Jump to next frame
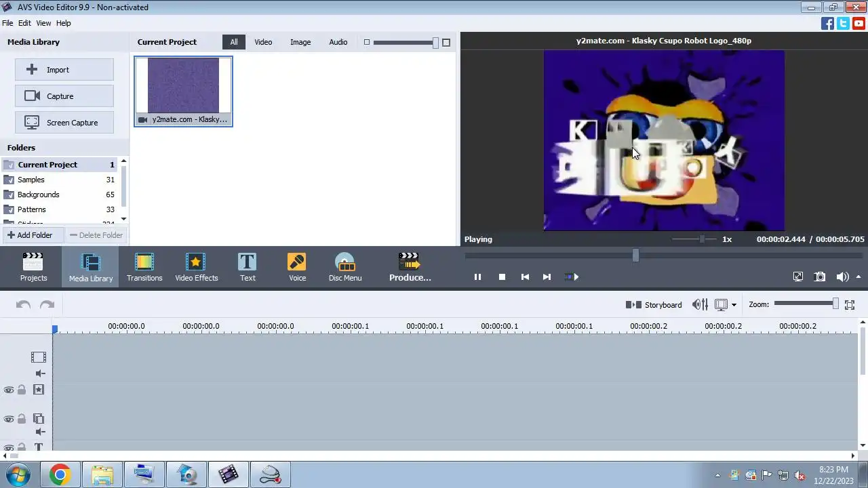Viewport: 868px width, 488px height. click(547, 277)
